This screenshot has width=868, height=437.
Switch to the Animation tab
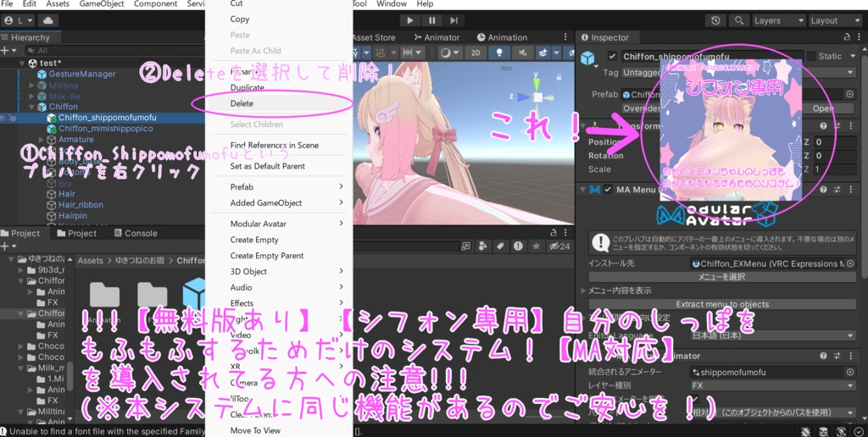click(502, 37)
